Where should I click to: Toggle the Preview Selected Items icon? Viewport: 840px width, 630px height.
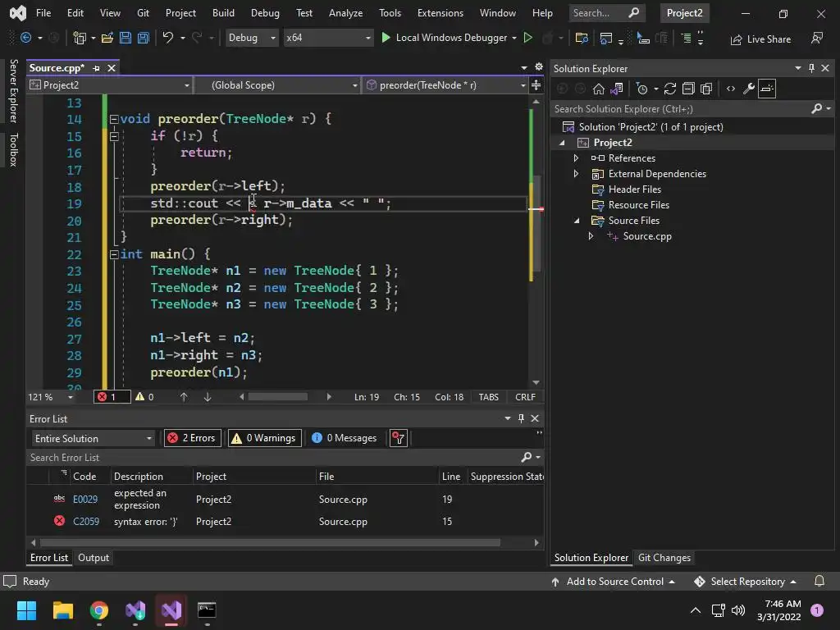(767, 89)
